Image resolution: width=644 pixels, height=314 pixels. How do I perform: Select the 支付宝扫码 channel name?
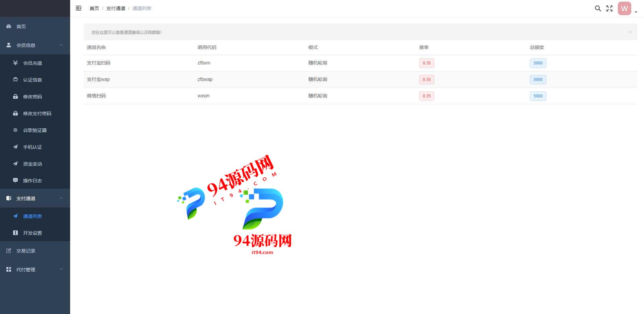point(99,63)
